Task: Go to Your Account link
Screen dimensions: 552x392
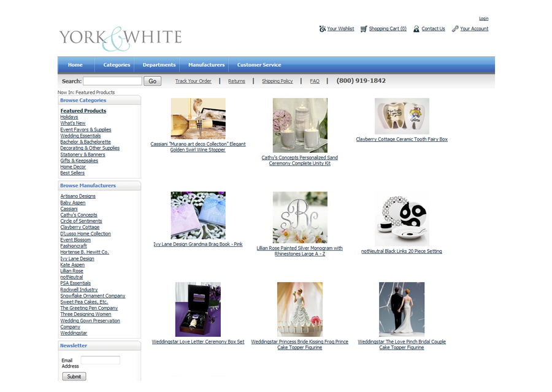Action: point(474,29)
